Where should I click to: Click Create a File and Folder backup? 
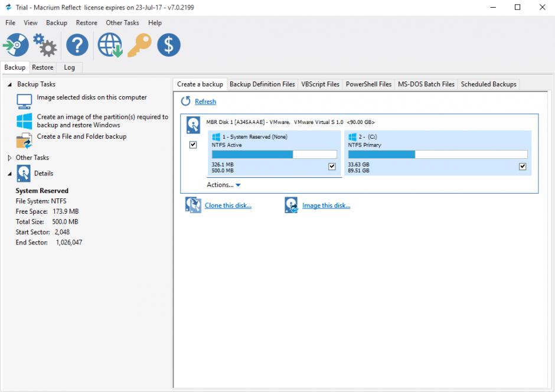pyautogui.click(x=81, y=136)
